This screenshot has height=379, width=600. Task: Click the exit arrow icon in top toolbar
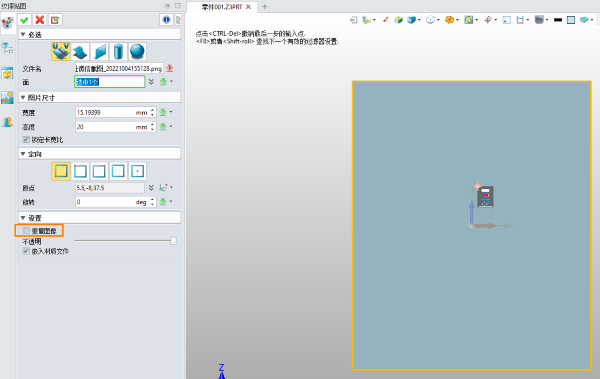(x=354, y=20)
